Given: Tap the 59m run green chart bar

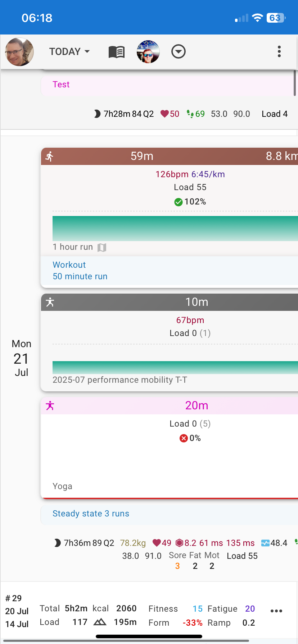Looking at the screenshot, I should pos(175,228).
